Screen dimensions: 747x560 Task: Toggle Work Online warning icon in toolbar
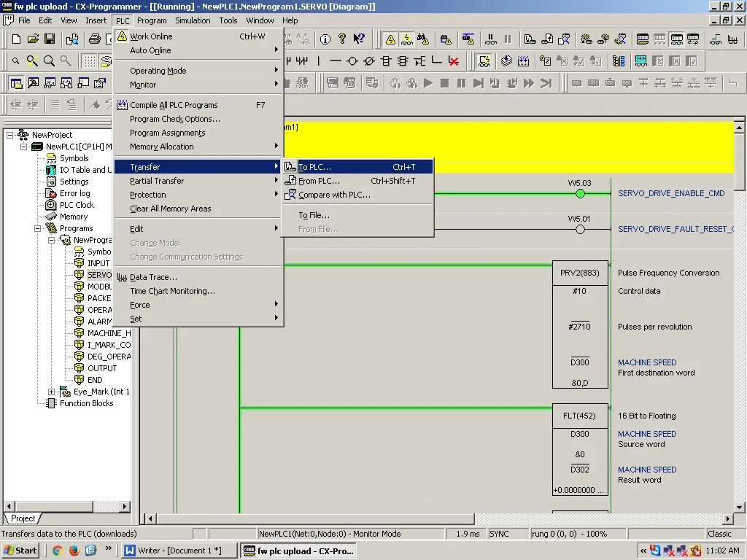(x=391, y=39)
